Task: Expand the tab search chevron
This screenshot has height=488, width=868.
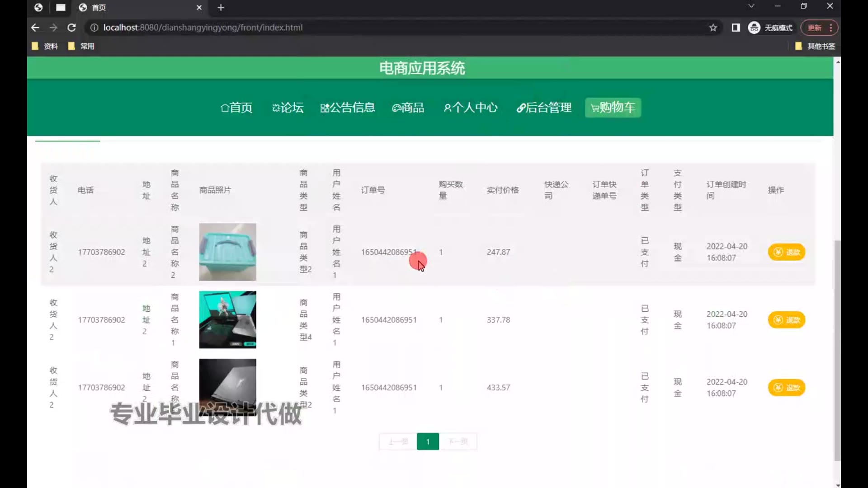Action: (751, 6)
